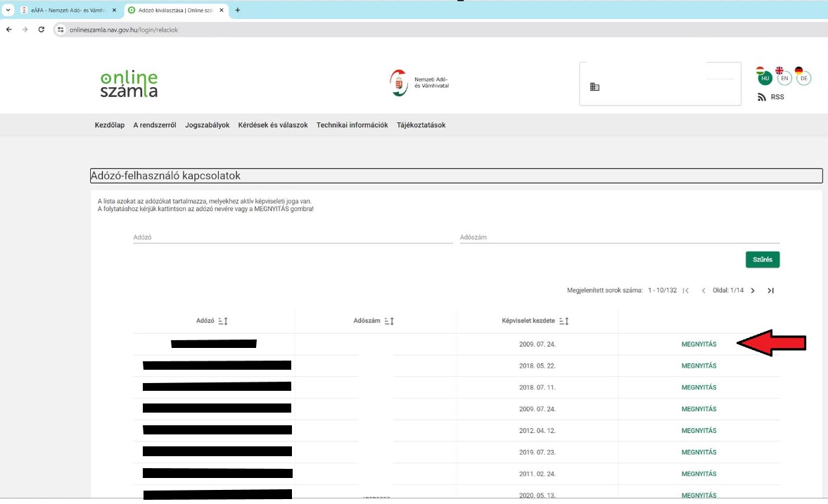828x504 pixels.
Task: Switch to the eÁFA browser tab
Action: [68, 10]
